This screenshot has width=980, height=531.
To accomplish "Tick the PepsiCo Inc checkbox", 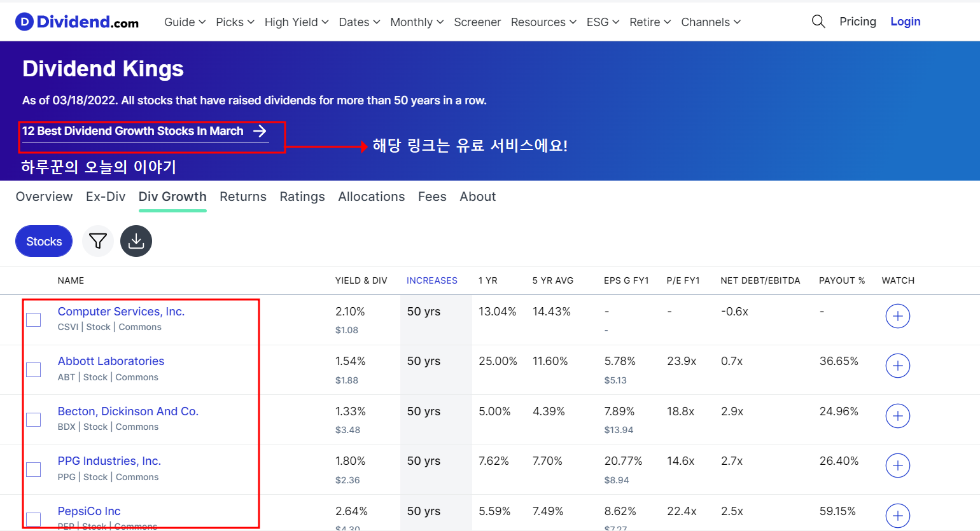I will (x=34, y=520).
